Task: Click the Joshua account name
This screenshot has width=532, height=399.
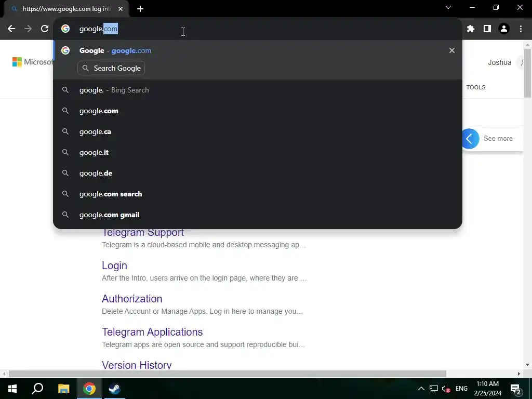Action: coord(499,62)
